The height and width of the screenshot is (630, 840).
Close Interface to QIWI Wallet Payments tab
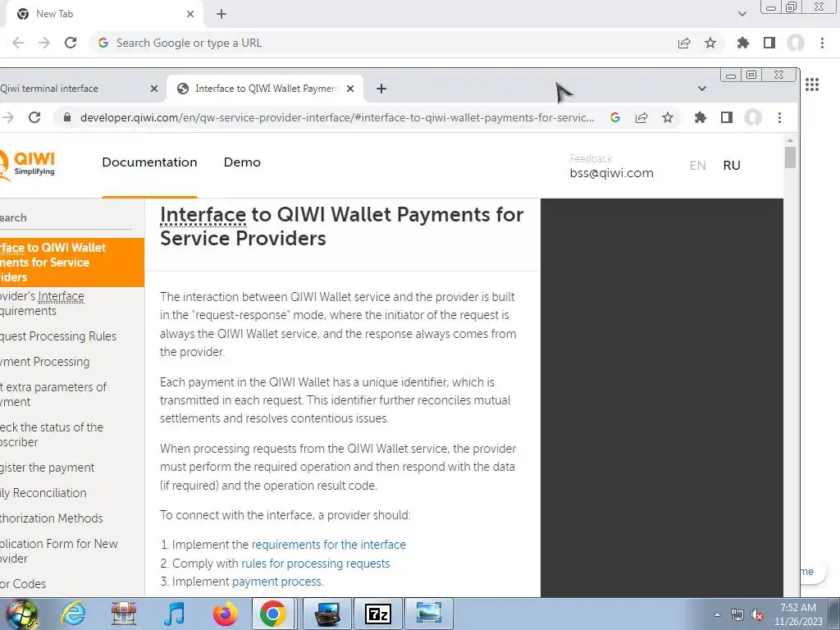[350, 89]
